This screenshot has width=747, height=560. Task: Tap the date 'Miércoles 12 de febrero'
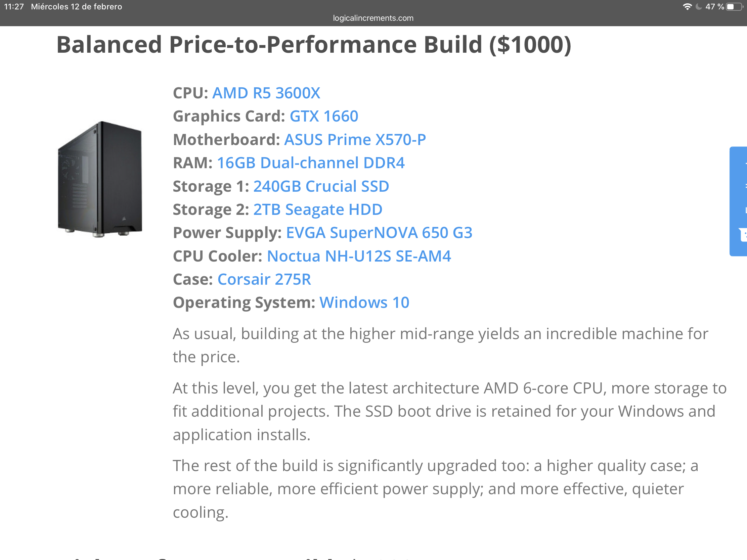pyautogui.click(x=76, y=7)
